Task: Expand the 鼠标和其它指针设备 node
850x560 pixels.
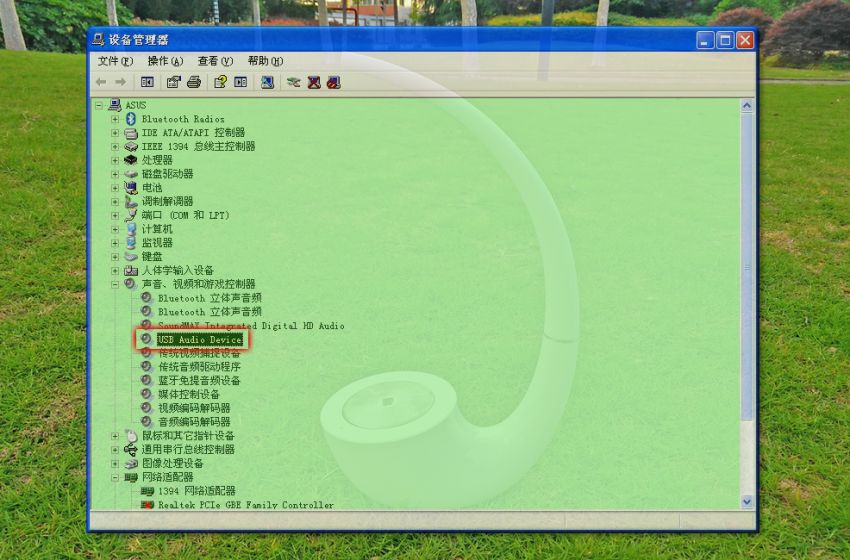Action: [115, 436]
